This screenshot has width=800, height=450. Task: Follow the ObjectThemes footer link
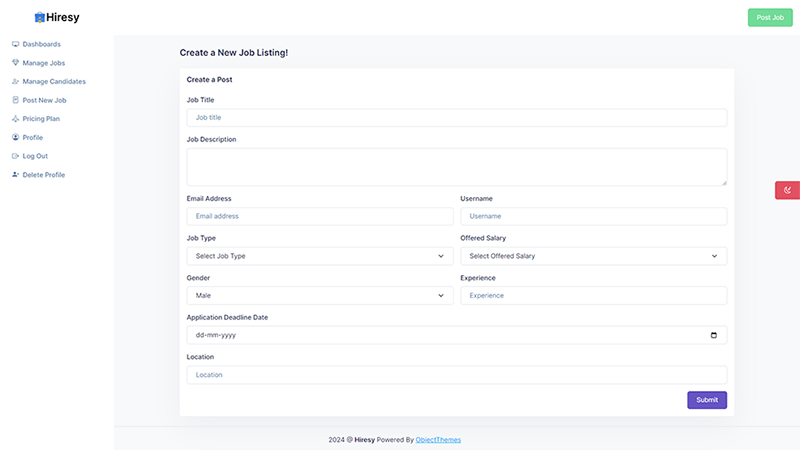(438, 440)
